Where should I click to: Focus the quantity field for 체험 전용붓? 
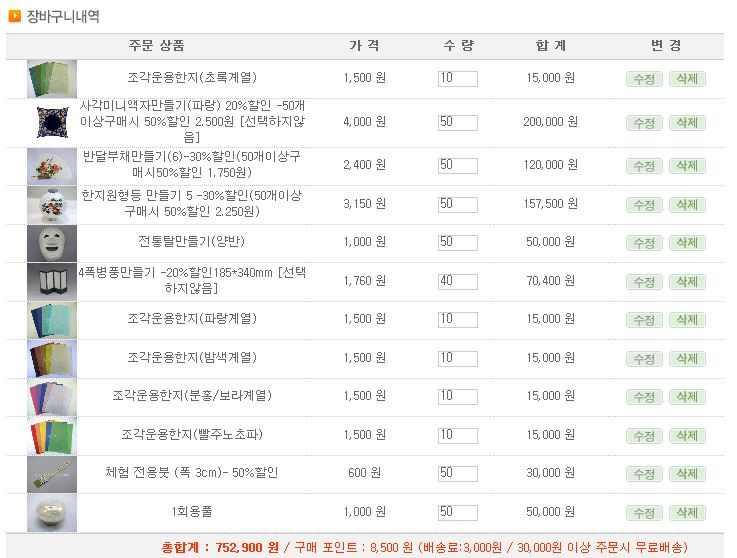(458, 474)
